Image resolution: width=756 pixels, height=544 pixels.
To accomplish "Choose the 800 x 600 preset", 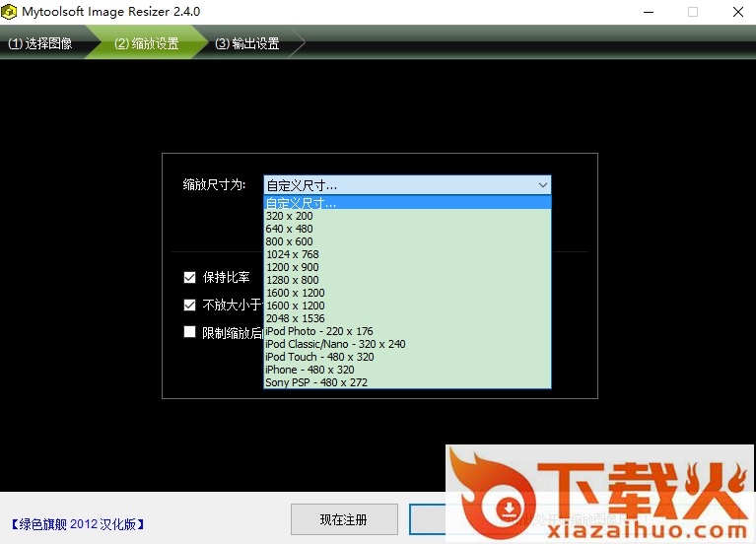I will coord(407,241).
